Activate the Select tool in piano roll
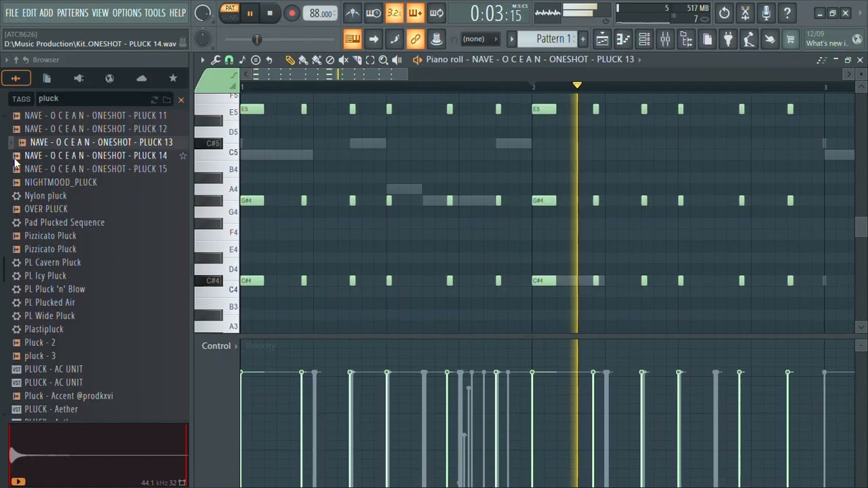 coord(370,60)
